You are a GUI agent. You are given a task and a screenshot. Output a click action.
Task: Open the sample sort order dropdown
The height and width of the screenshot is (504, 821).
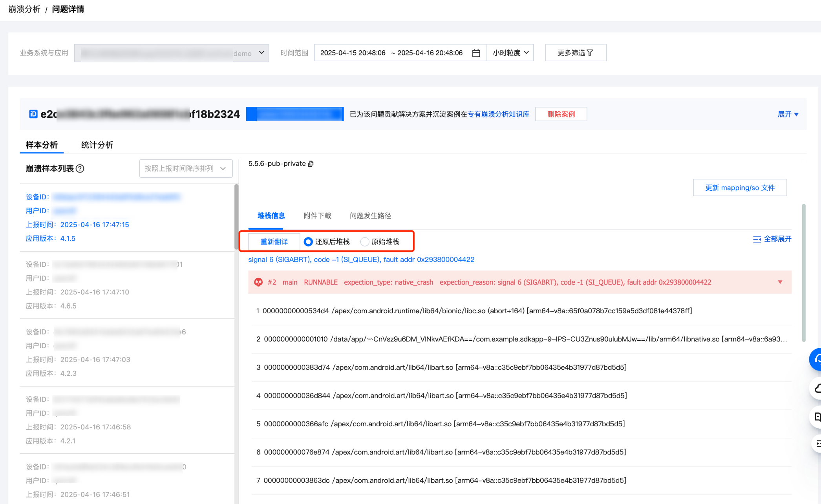point(186,168)
